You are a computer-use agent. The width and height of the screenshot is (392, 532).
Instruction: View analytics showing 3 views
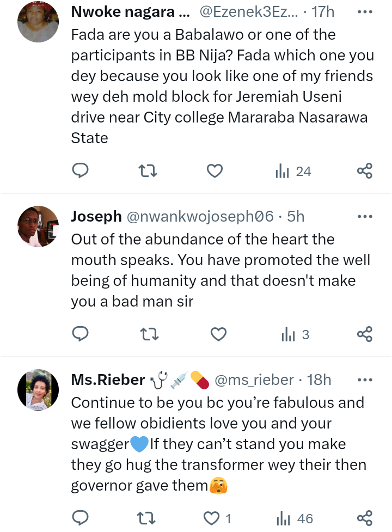295,334
